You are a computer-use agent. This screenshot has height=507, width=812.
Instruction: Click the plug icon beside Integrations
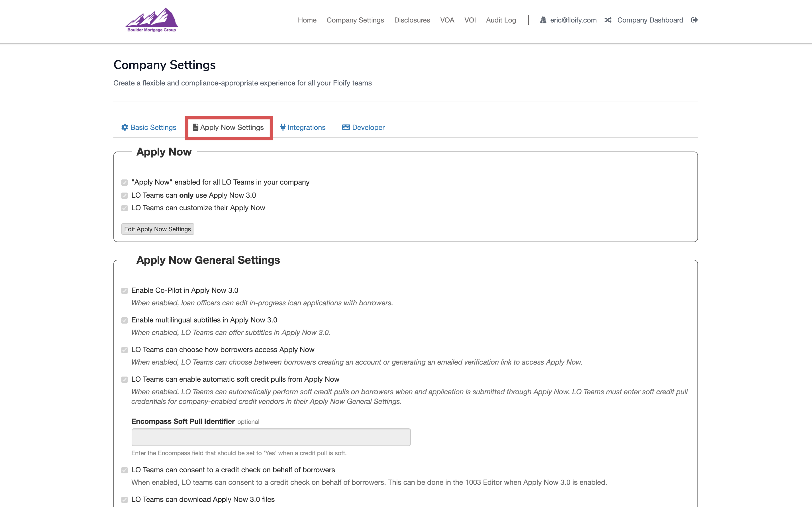(283, 127)
